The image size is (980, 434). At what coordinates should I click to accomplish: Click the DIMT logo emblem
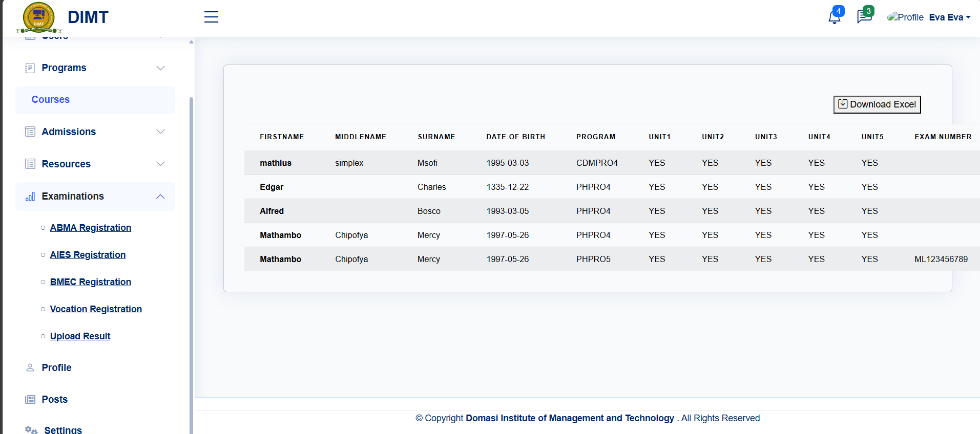[x=39, y=18]
